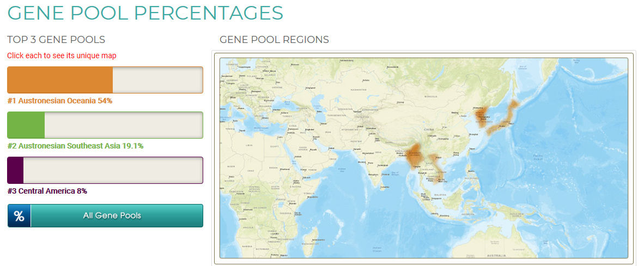Image resolution: width=644 pixels, height=266 pixels.
Task: Select the Austronesian Southeast Asia 19.1% green bar
Action: [105, 125]
